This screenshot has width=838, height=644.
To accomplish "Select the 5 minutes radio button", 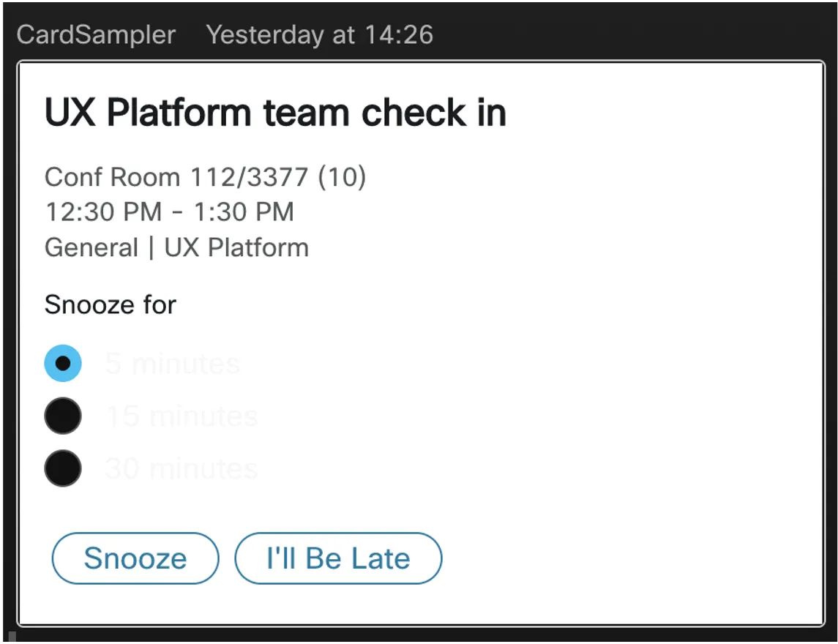I will click(x=63, y=364).
